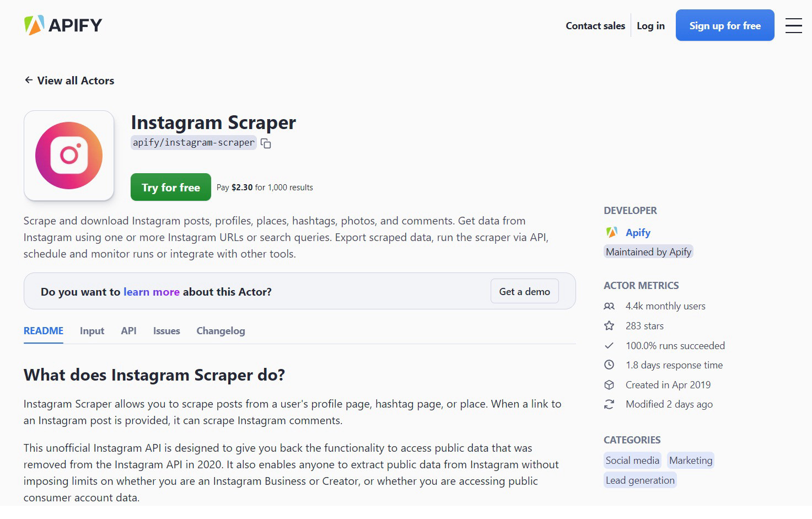The width and height of the screenshot is (812, 519).
Task: Click the back arrow beside View all Actors
Action: point(29,80)
